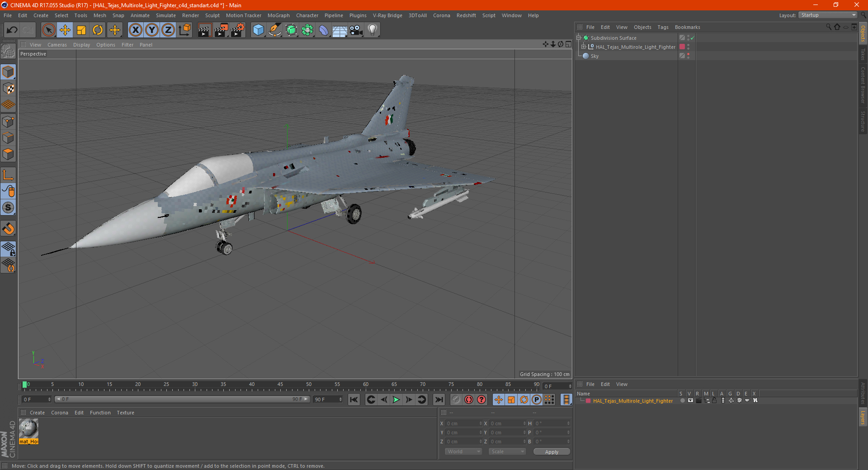Enable Axis mode

[8, 174]
